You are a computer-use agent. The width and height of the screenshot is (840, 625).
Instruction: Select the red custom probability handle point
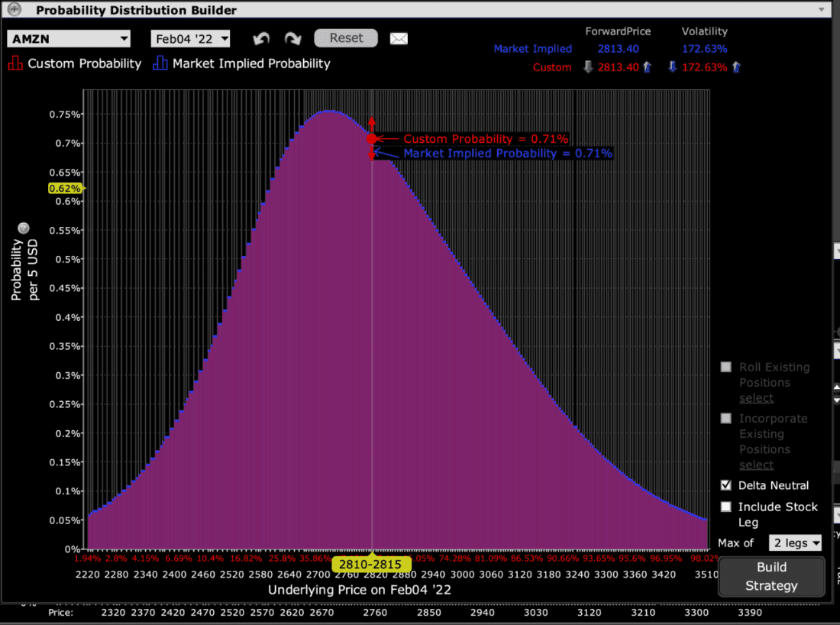(x=372, y=139)
